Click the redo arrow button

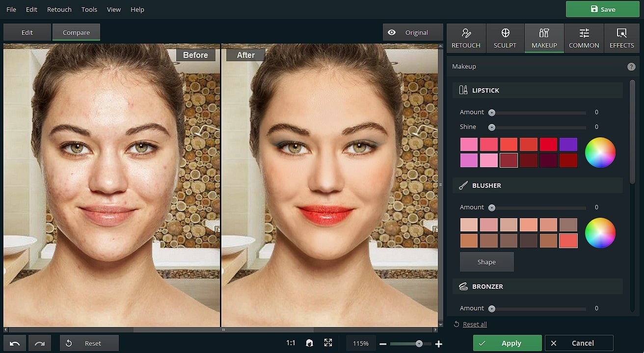tap(40, 343)
